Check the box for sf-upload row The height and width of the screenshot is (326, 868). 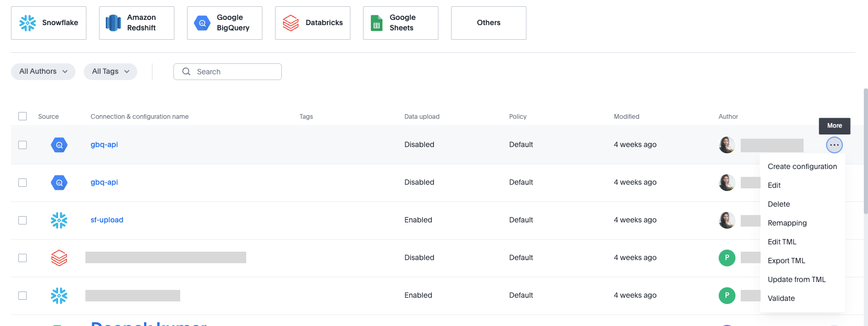(x=23, y=220)
